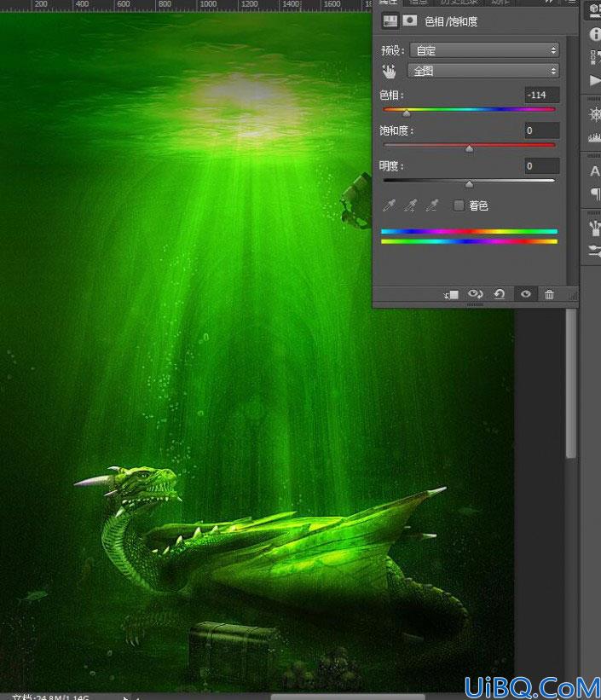The width and height of the screenshot is (601, 700).
Task: Click the 明度 value field
Action: 542,166
